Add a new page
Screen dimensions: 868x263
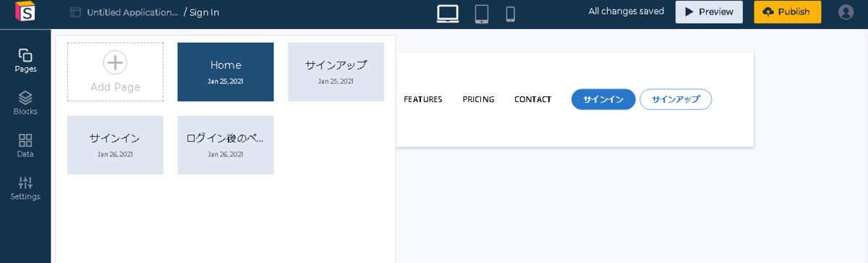point(115,72)
